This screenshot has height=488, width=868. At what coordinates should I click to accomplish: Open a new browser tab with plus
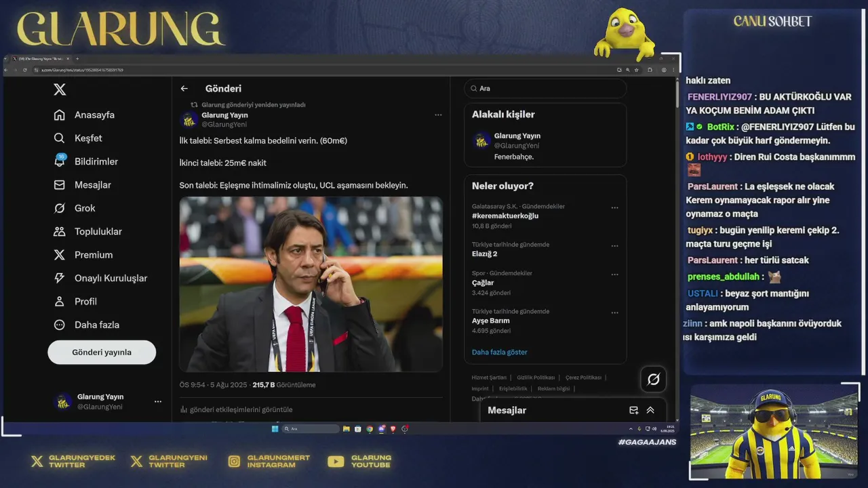click(x=77, y=59)
